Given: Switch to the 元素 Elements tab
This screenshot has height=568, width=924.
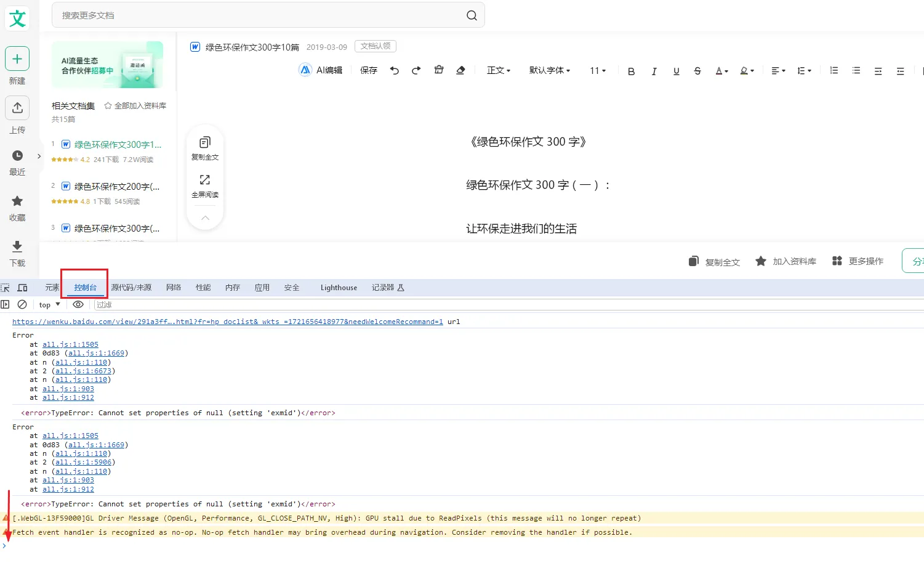Looking at the screenshot, I should point(52,288).
